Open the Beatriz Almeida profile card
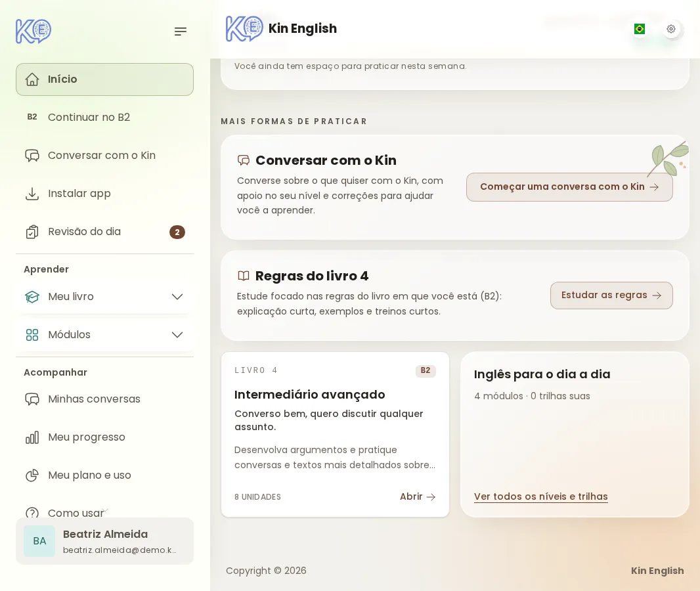Image resolution: width=700 pixels, height=591 pixels. [105, 541]
